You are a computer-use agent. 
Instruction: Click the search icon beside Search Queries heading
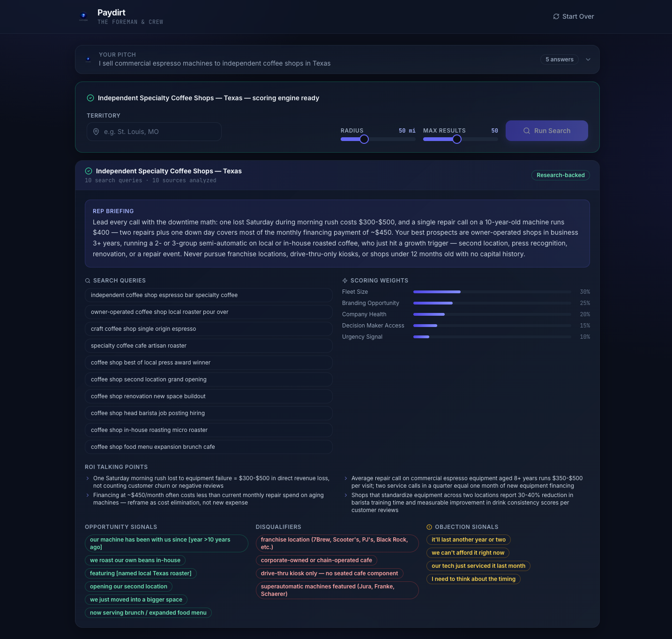pyautogui.click(x=88, y=281)
